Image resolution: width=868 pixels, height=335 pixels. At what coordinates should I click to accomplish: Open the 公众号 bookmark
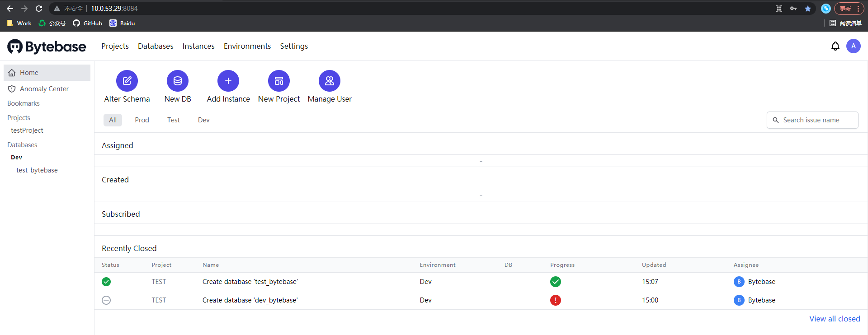tap(52, 23)
